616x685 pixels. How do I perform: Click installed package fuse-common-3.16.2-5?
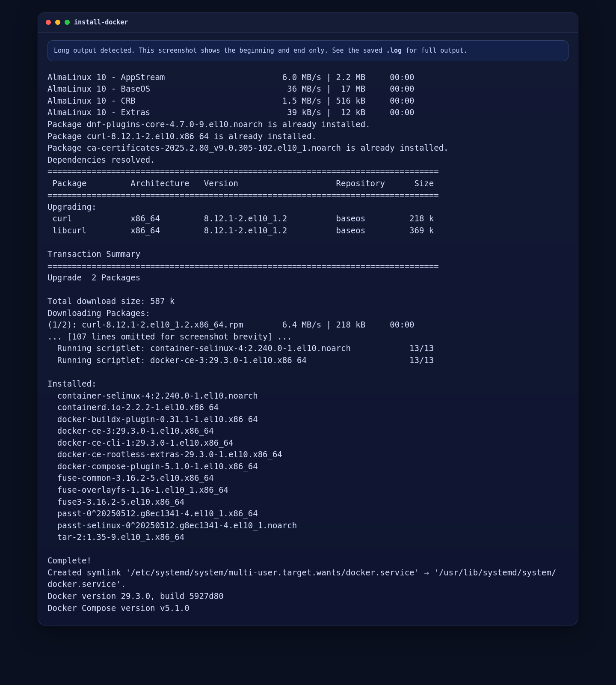[x=136, y=478]
